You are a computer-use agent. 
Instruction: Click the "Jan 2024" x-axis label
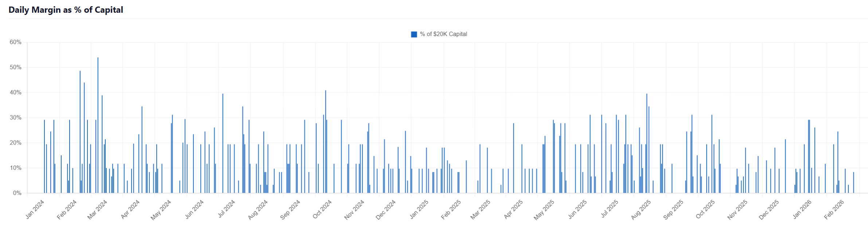pyautogui.click(x=35, y=209)
